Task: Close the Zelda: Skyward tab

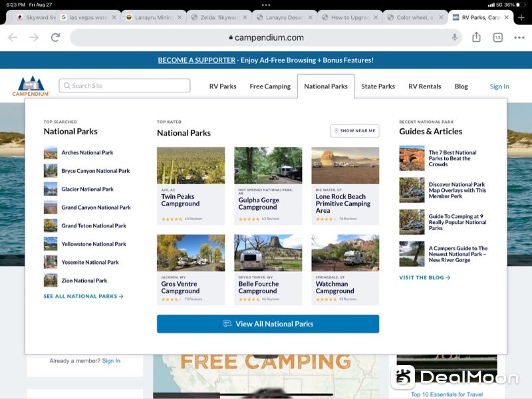Action: click(x=245, y=17)
